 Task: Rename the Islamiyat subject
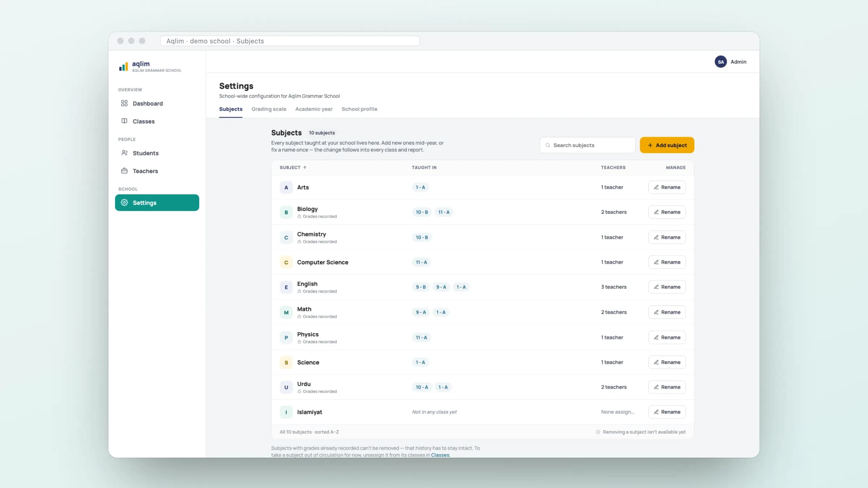(667, 412)
